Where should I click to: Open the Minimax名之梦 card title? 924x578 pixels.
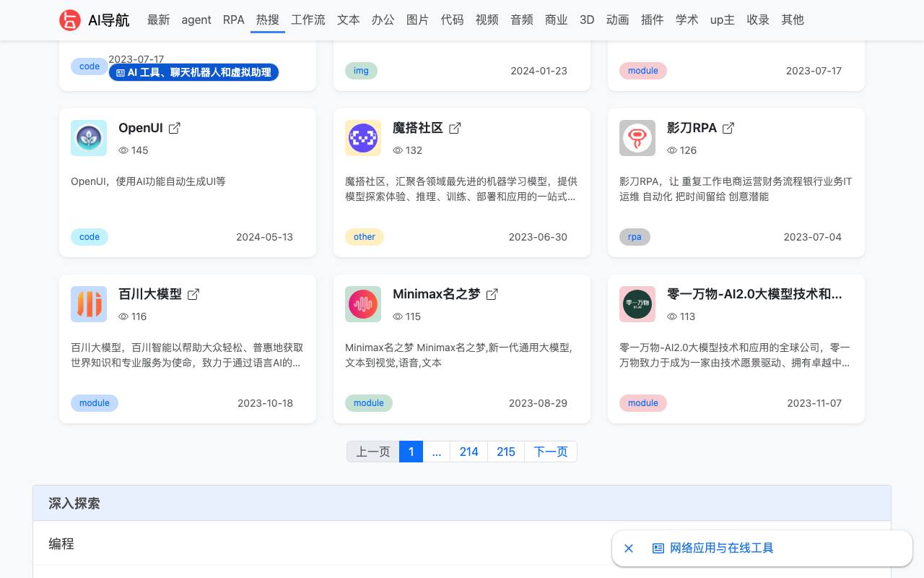coord(437,294)
